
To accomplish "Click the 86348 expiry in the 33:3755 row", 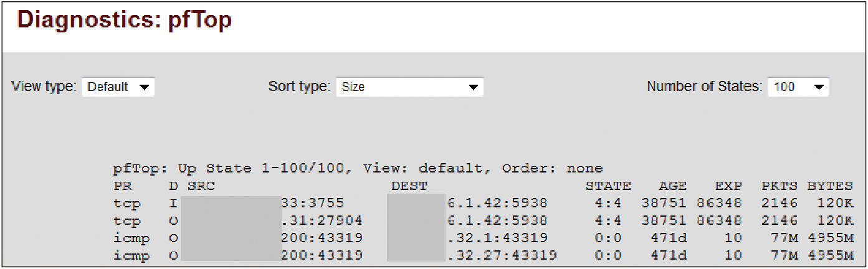I will (719, 203).
